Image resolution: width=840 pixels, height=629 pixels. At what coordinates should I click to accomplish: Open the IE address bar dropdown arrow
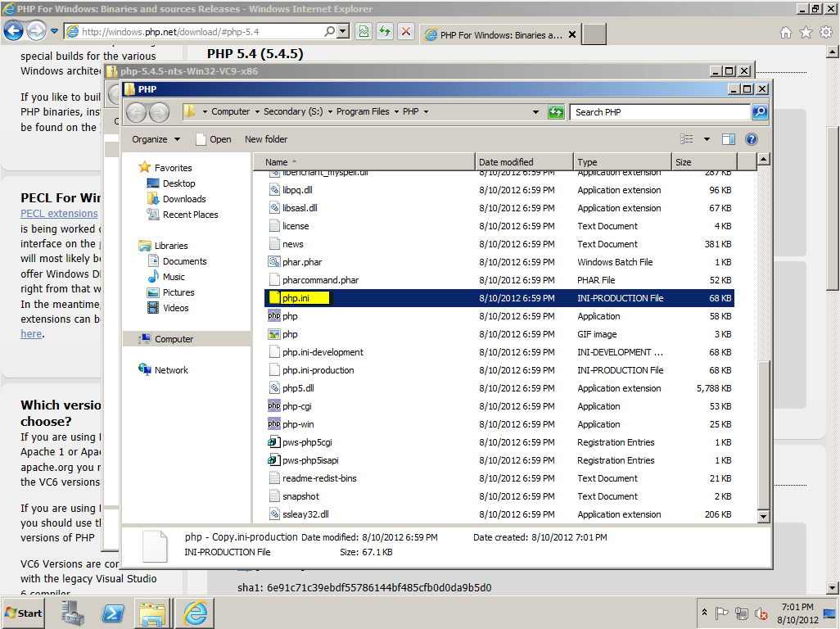click(x=343, y=32)
